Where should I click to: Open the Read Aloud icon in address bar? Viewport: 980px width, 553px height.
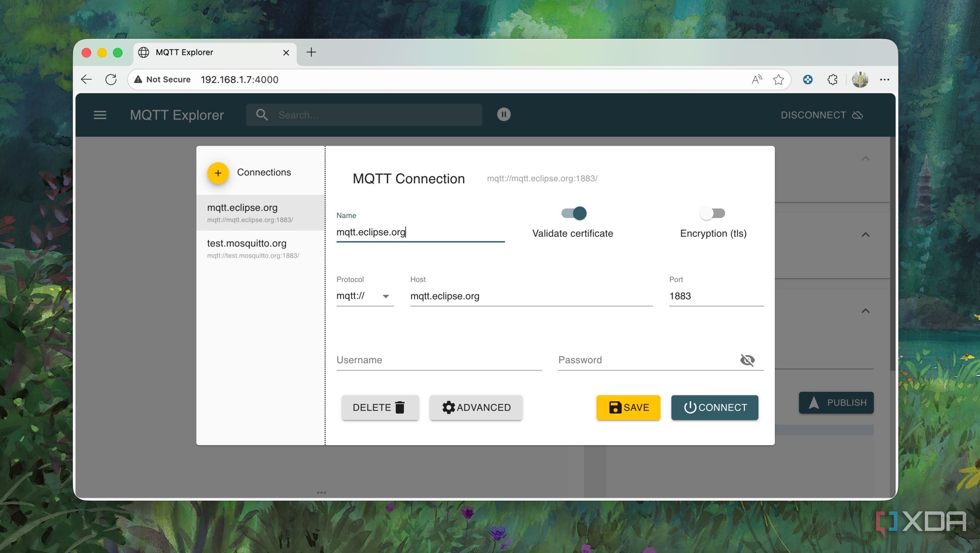click(756, 80)
